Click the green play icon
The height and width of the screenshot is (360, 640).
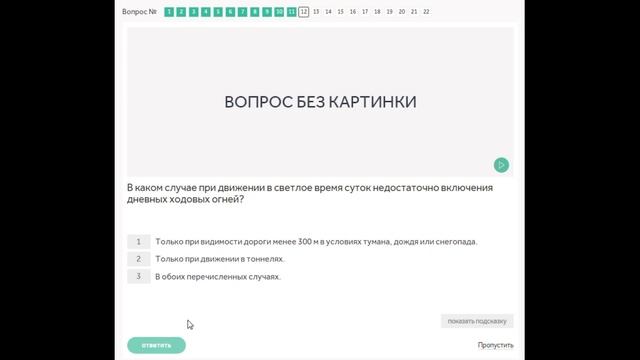(501, 165)
